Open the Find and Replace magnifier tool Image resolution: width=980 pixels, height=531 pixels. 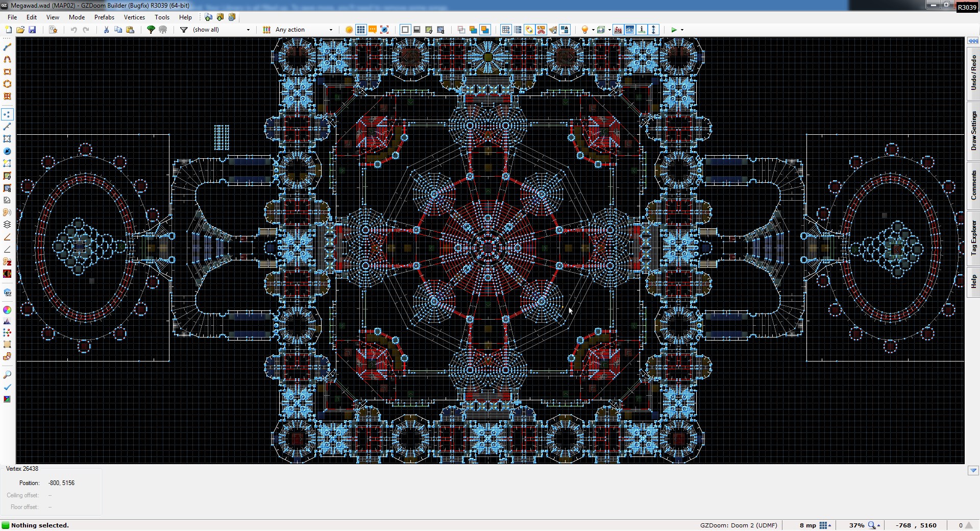pos(7,375)
